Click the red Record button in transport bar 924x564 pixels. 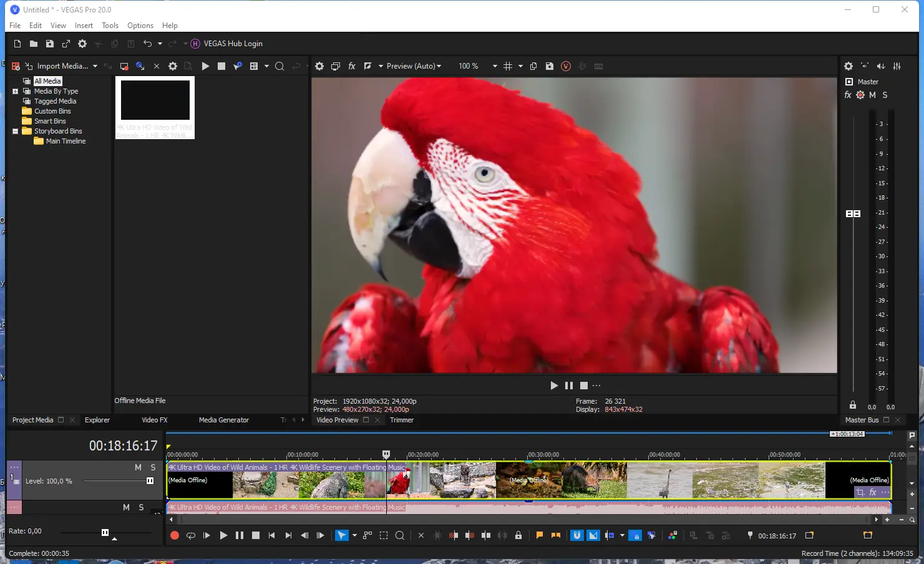(x=175, y=535)
